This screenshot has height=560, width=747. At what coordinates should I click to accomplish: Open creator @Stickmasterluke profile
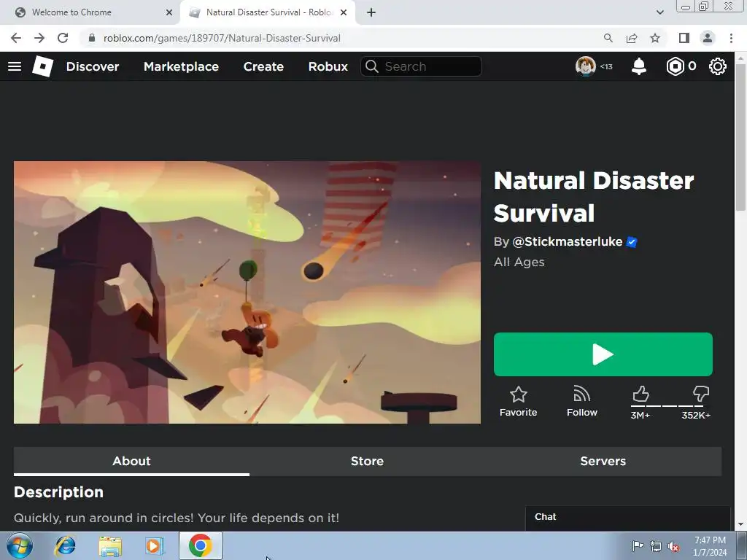(567, 242)
